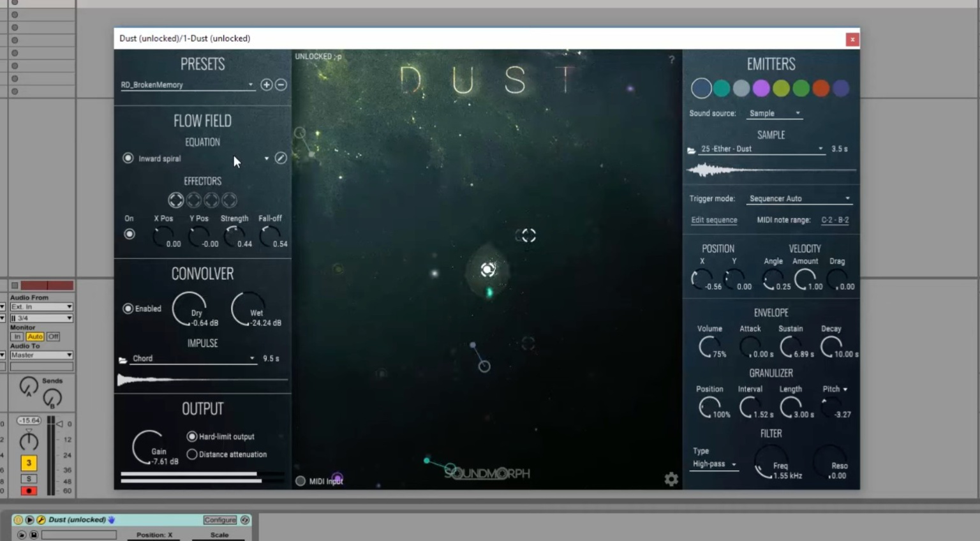This screenshot has width=980, height=541.
Task: Click the Configure button in Dust device
Action: (220, 520)
